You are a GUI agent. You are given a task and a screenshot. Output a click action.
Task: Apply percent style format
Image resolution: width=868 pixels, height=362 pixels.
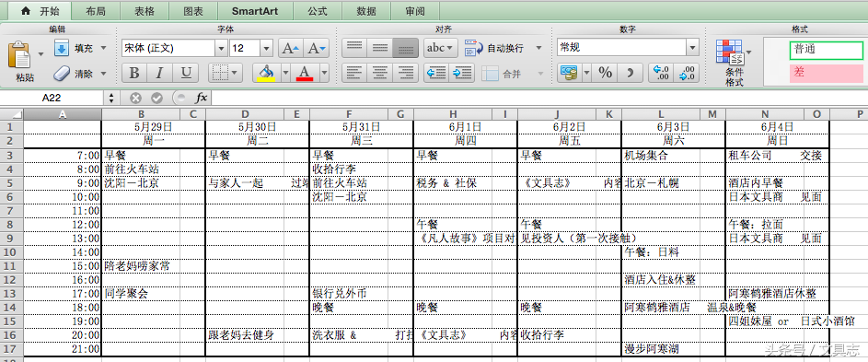606,73
